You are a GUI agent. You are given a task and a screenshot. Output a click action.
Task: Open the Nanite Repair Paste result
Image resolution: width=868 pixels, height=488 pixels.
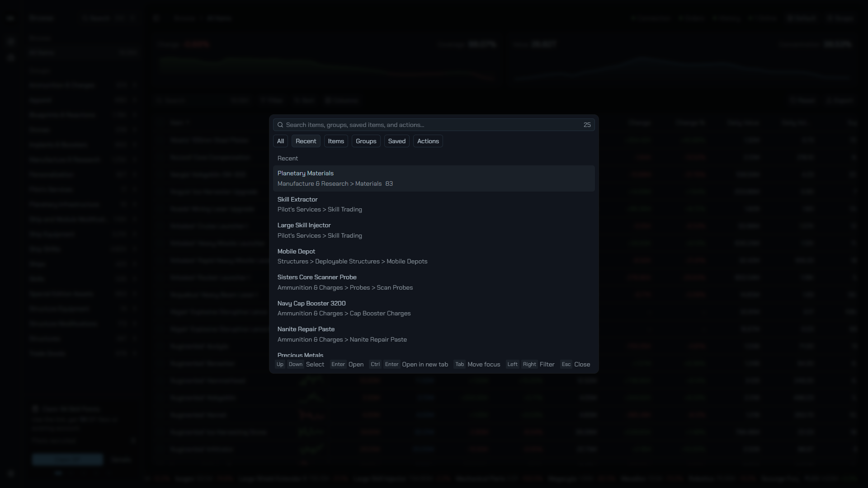tap(434, 334)
